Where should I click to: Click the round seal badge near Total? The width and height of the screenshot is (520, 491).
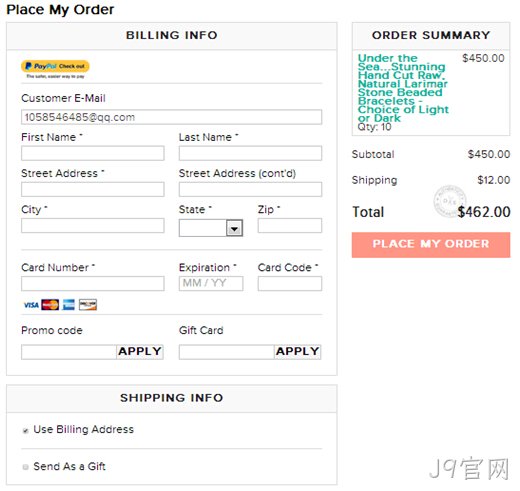click(450, 201)
